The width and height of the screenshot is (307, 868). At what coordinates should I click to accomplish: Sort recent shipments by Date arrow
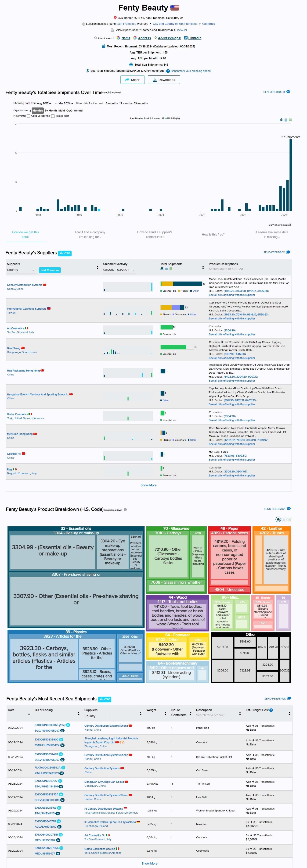pos(29,714)
